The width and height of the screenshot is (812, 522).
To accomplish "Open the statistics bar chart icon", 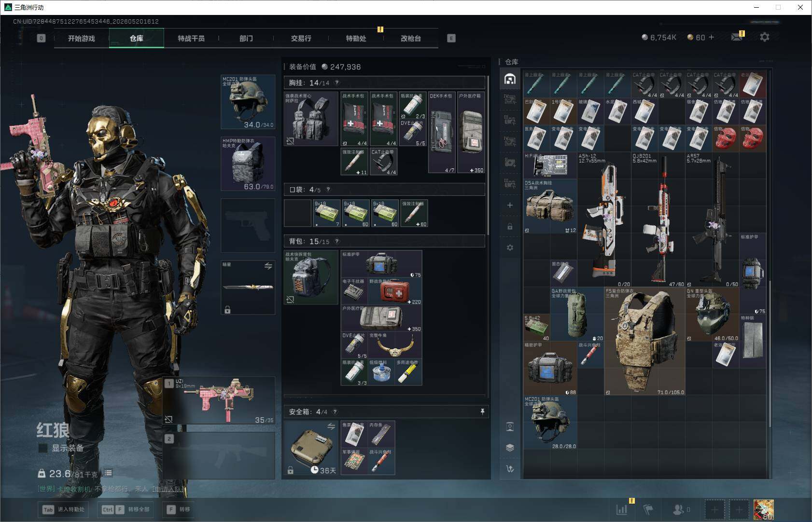I will pos(622,509).
